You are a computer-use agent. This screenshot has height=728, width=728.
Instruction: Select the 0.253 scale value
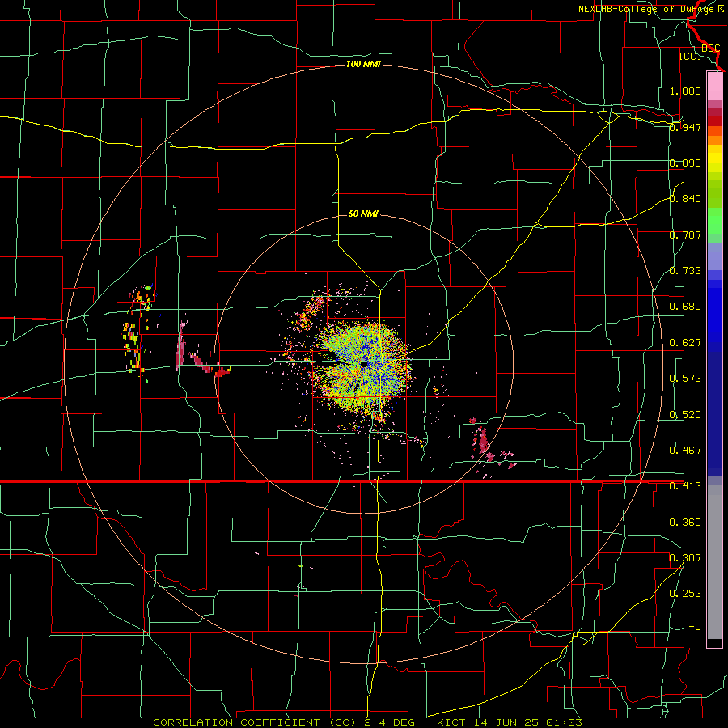click(x=685, y=594)
